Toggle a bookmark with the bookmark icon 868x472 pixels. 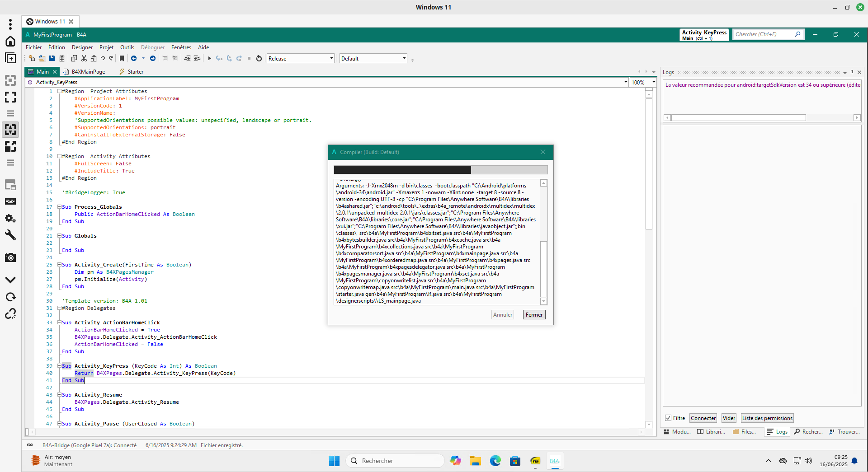[122, 58]
